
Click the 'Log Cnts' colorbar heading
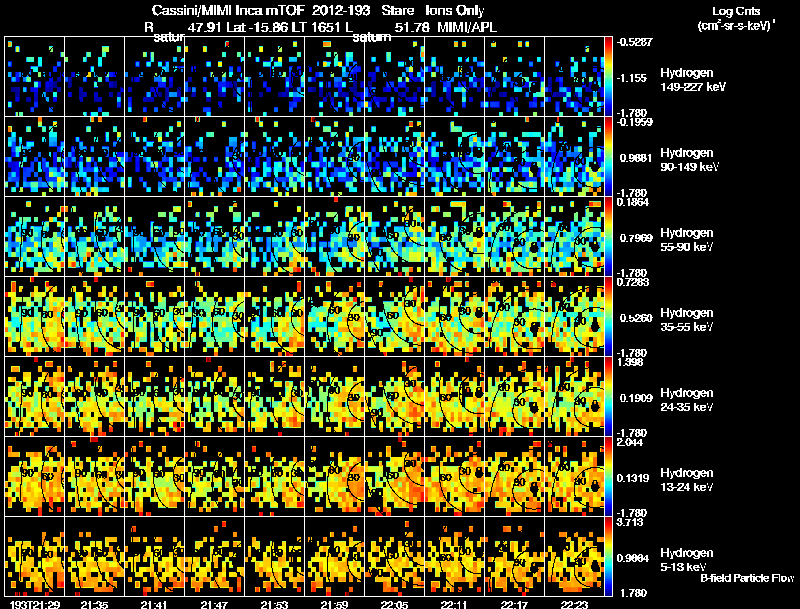(x=736, y=11)
